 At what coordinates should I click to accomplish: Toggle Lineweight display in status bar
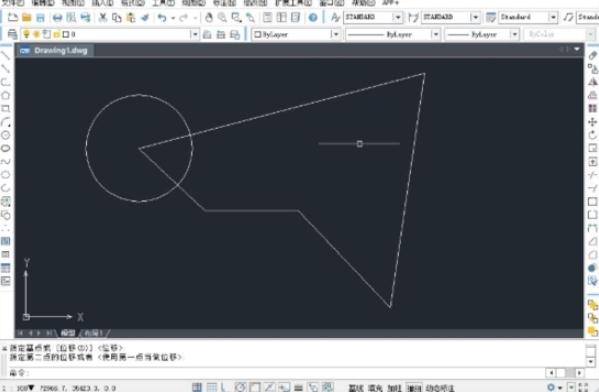pyautogui.click(x=298, y=387)
